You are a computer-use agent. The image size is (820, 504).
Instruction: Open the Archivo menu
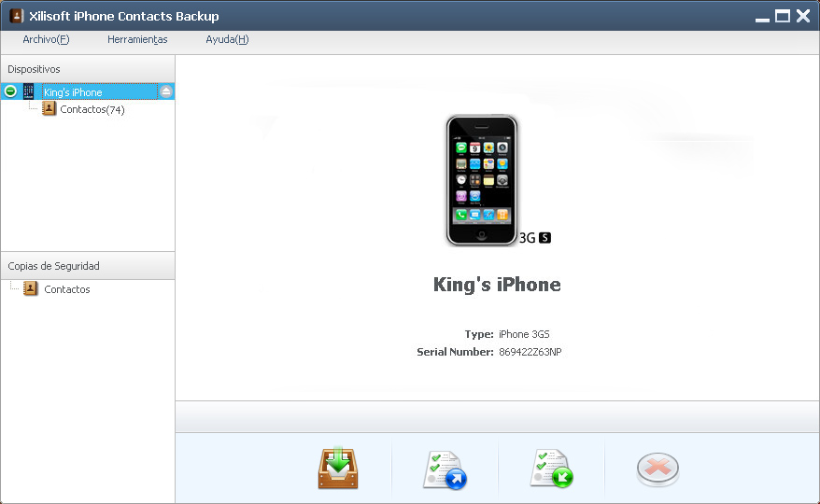[46, 39]
